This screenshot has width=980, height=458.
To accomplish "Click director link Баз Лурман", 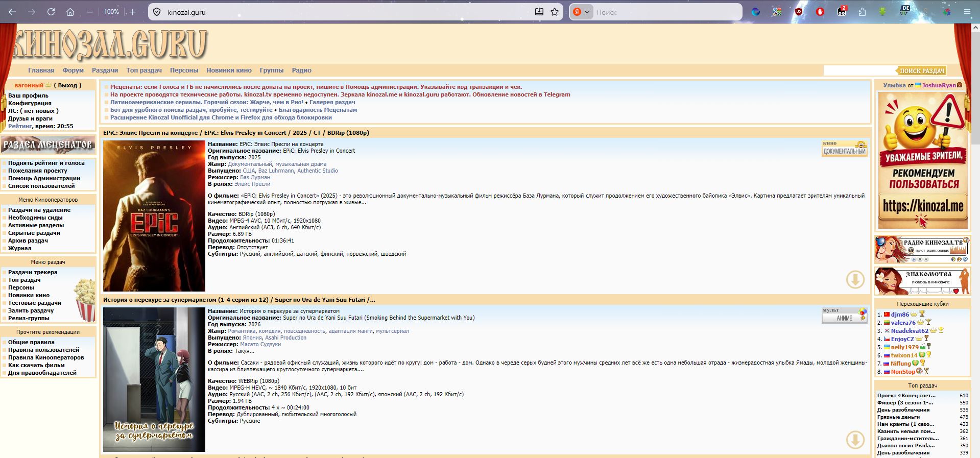I will 255,177.
